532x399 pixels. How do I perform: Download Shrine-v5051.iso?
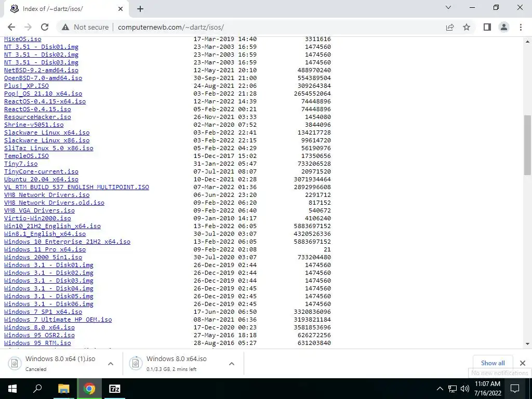(34, 125)
